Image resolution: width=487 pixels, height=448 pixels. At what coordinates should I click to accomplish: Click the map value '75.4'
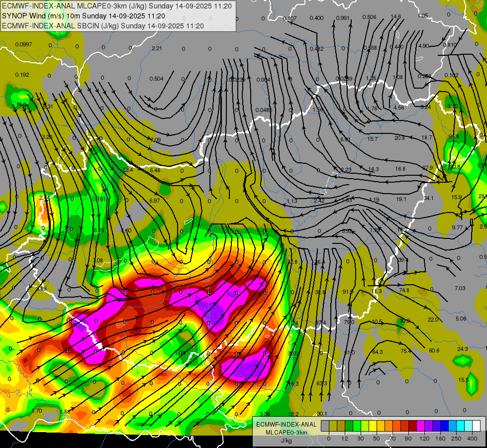[406, 351]
